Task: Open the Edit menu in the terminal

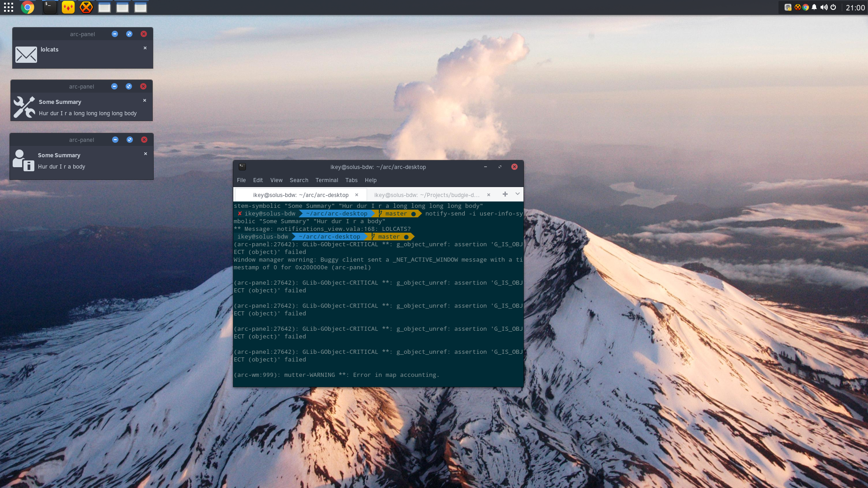Action: point(258,180)
